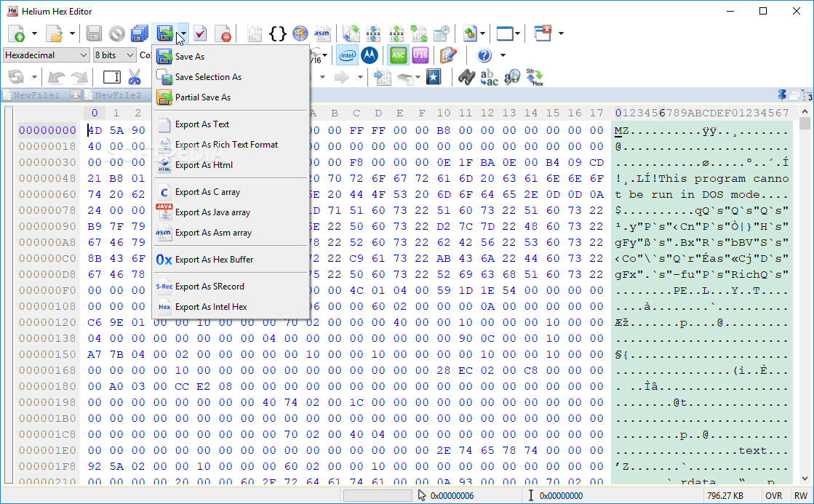
Task: Click the blue window layout icon
Action: (505, 33)
